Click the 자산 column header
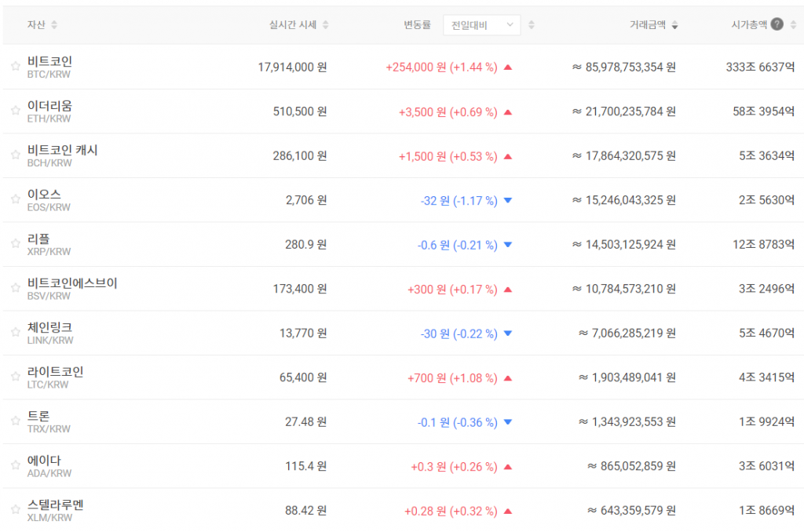This screenshot has height=532, width=804. point(36,24)
